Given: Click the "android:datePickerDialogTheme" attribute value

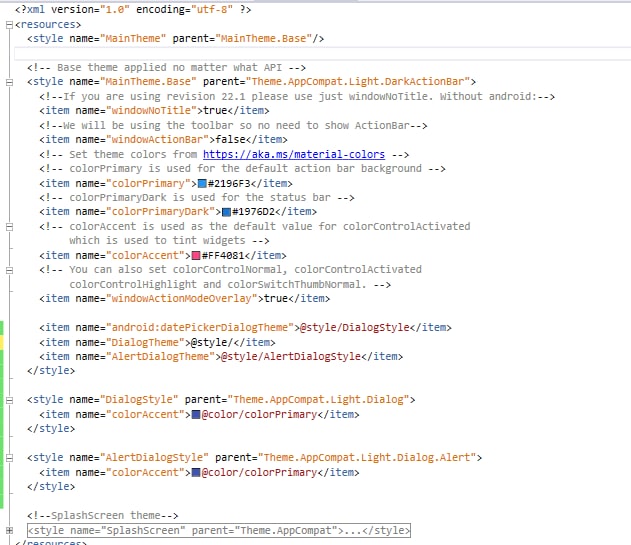Looking at the screenshot, I should [200, 328].
